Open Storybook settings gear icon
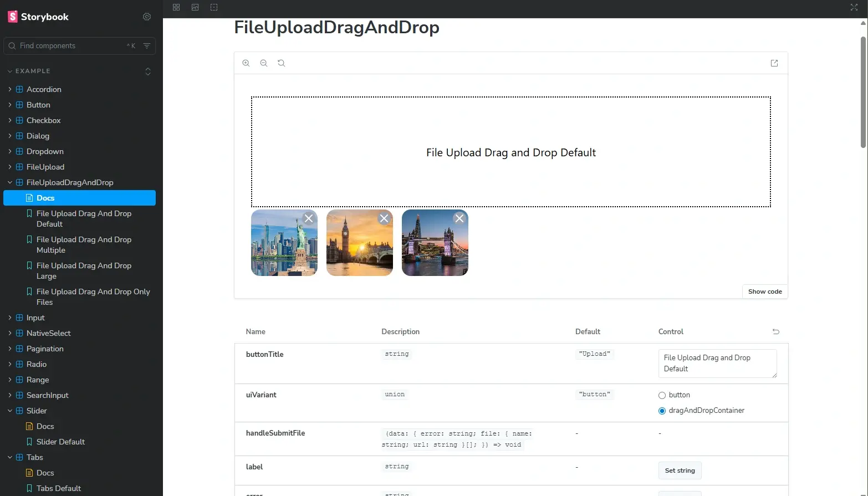Screen dimensions: 868x496 pyautogui.click(x=147, y=17)
